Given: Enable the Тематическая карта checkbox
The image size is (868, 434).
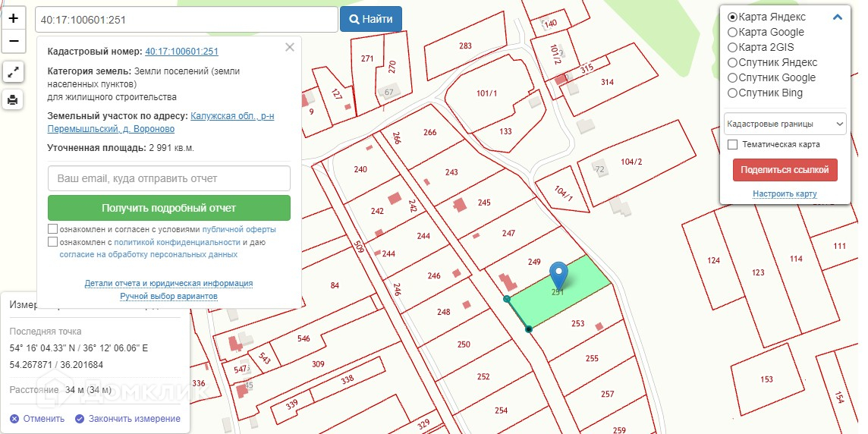Looking at the screenshot, I should pos(732,144).
